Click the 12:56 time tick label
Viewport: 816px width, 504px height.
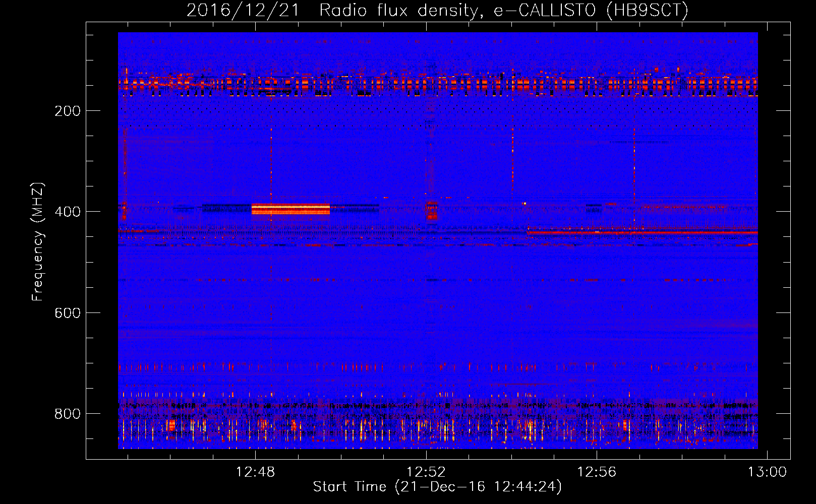click(x=597, y=472)
